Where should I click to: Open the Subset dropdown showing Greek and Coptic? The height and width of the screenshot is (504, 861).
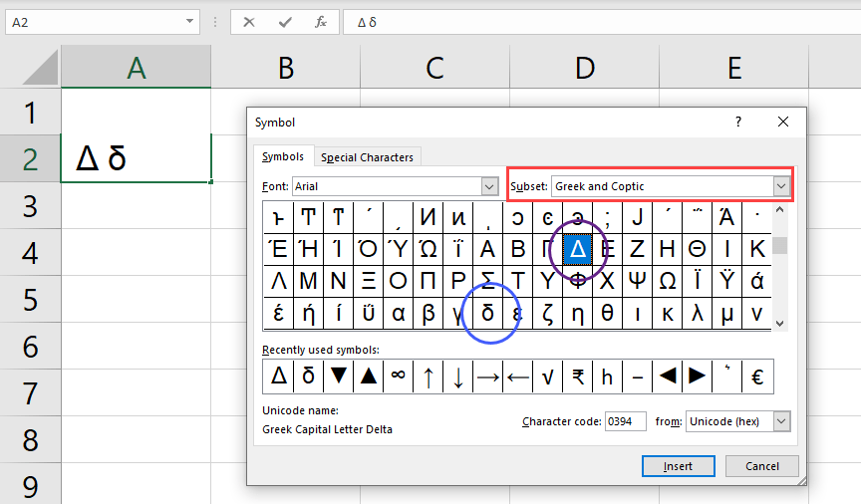coord(781,186)
